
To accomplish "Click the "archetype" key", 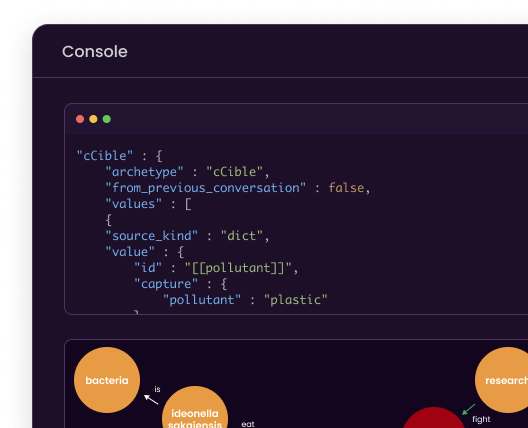I will tap(144, 172).
